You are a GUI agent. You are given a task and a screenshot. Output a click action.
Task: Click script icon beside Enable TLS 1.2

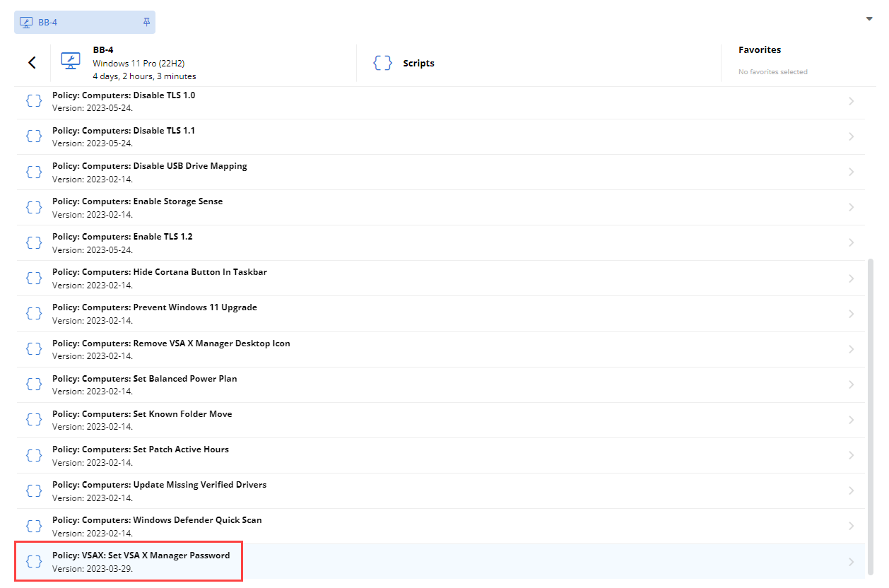34,242
